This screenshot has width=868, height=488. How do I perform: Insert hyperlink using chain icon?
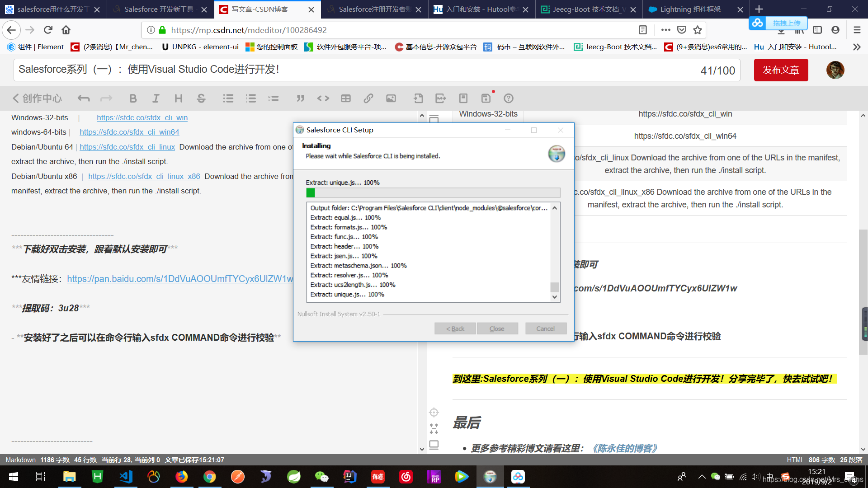[368, 99]
